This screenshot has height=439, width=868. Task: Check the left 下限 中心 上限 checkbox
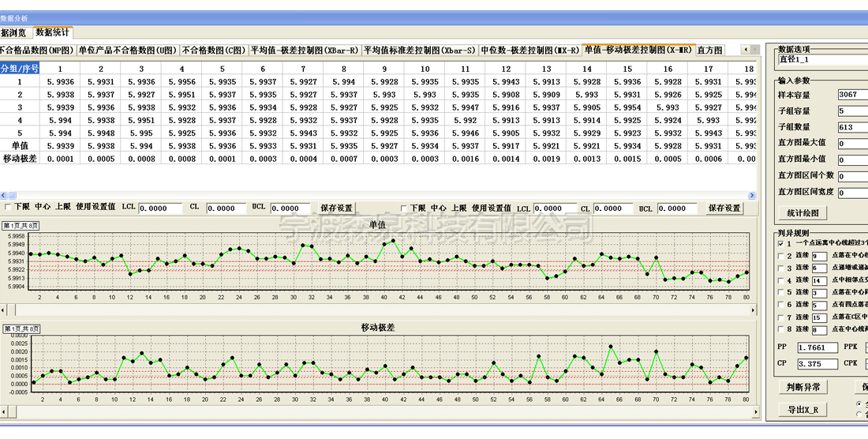[x=9, y=208]
